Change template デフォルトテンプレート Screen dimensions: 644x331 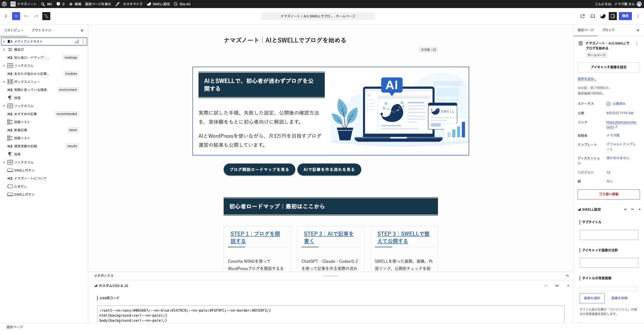point(621,146)
